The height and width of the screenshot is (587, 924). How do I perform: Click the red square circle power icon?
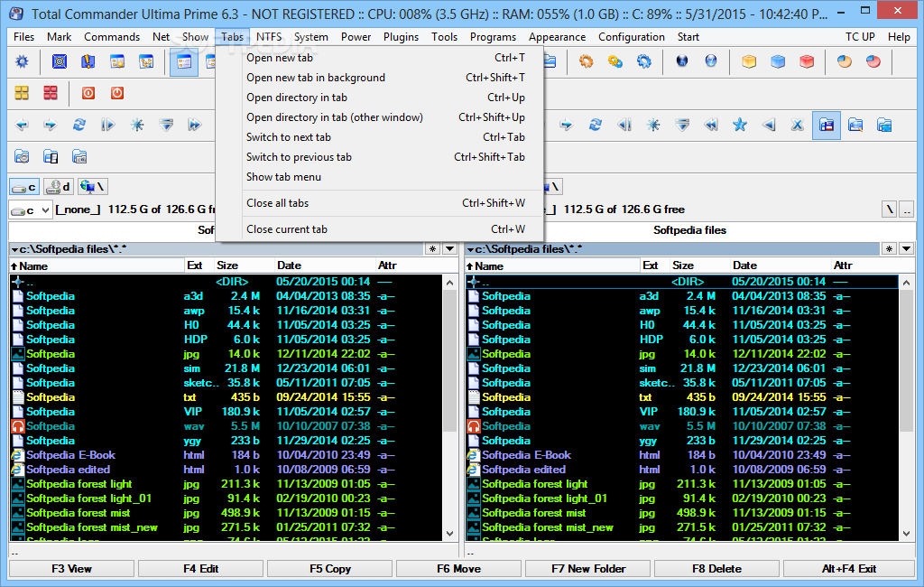[x=88, y=93]
